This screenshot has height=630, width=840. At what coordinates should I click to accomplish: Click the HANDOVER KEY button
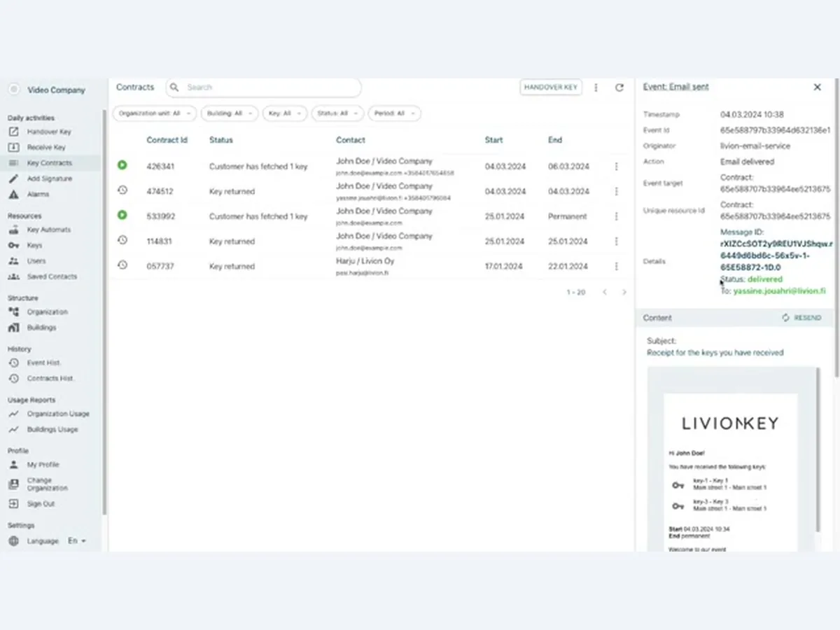(x=551, y=87)
